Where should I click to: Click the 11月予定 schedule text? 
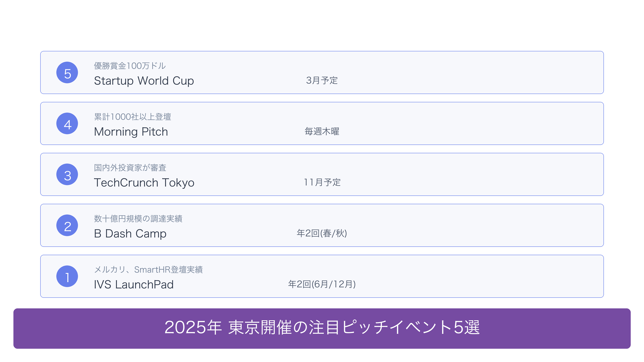tap(322, 182)
